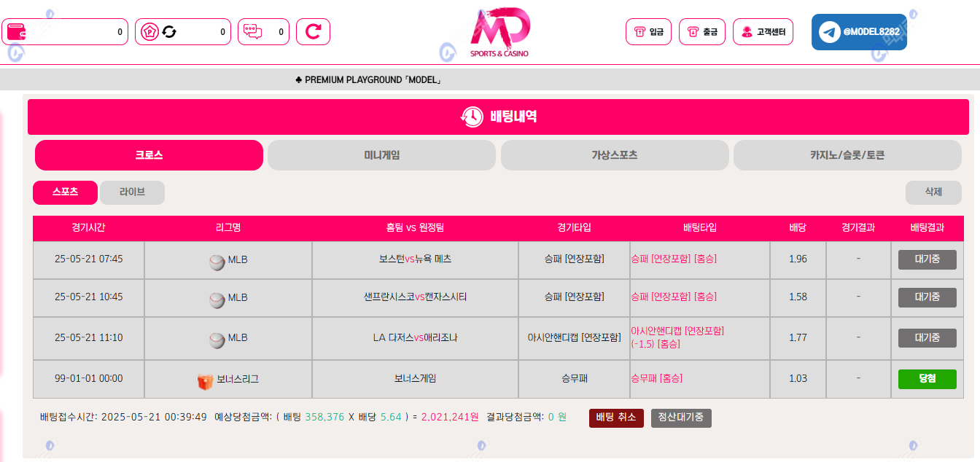980x462 pixels.
Task: Open the messages chat bubble icon
Action: click(252, 32)
